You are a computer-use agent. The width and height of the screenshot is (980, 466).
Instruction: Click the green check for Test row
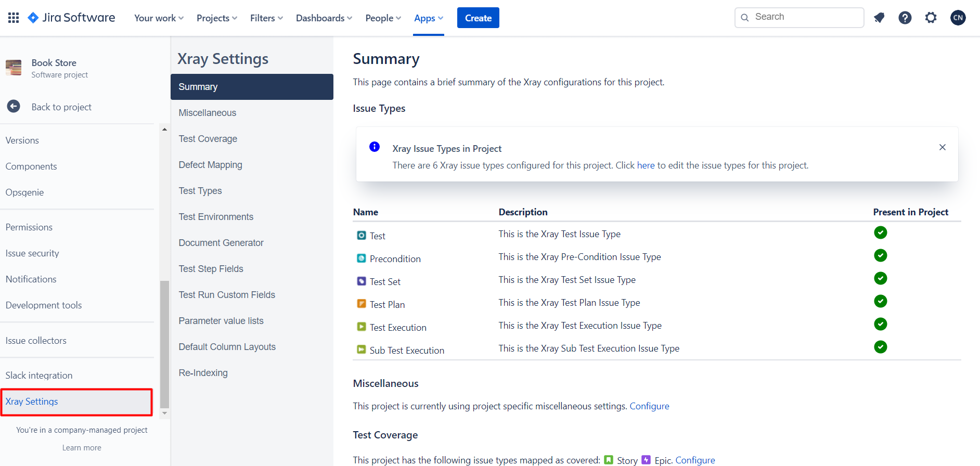pyautogui.click(x=881, y=232)
